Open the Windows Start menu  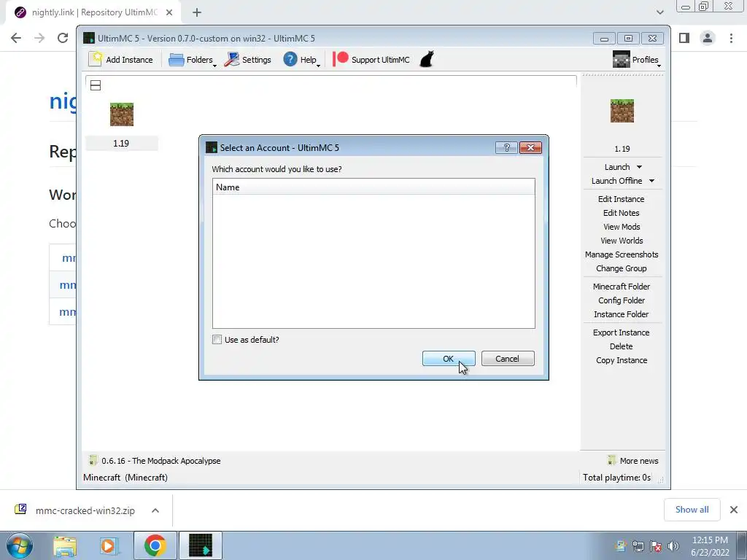click(19, 545)
